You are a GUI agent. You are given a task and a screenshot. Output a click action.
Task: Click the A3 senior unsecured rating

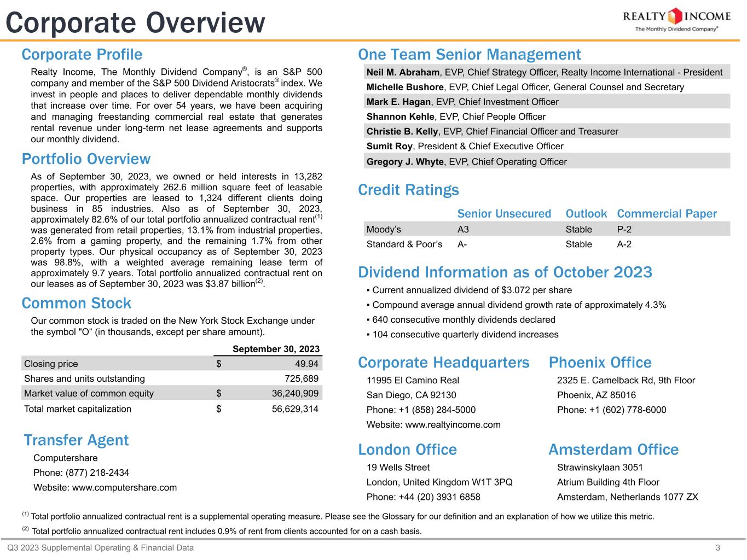point(464,229)
